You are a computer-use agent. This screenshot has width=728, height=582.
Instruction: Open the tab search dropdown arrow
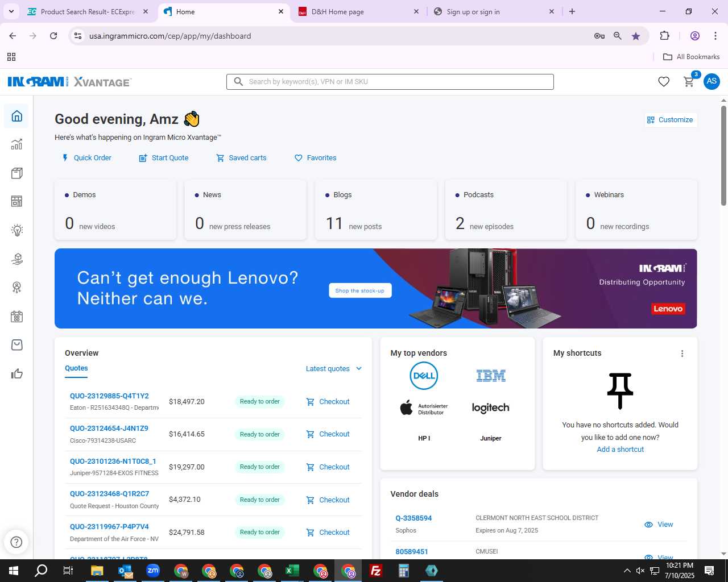click(11, 11)
